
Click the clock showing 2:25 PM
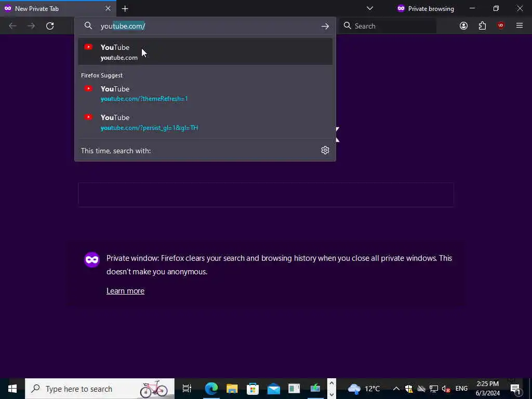[x=487, y=389]
